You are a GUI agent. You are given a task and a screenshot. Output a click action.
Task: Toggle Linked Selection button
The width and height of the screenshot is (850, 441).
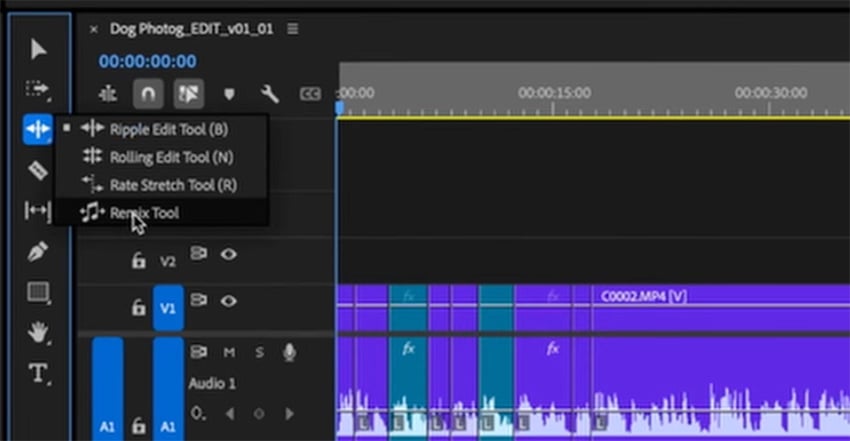[x=189, y=94]
